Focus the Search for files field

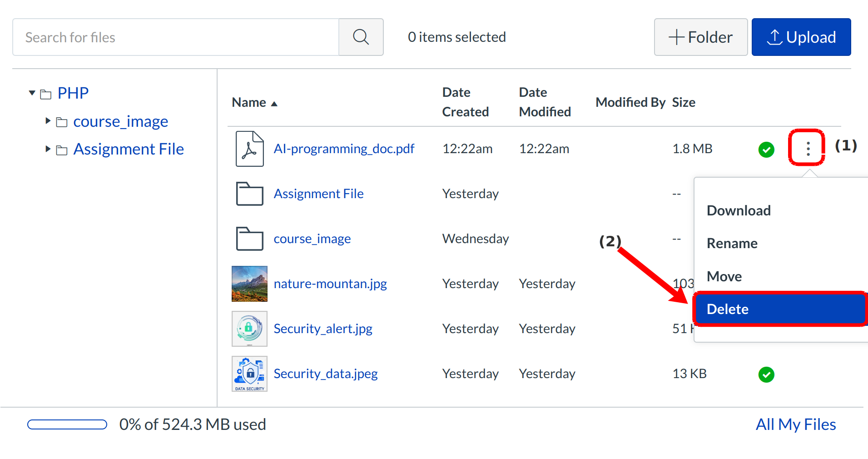[x=176, y=37]
